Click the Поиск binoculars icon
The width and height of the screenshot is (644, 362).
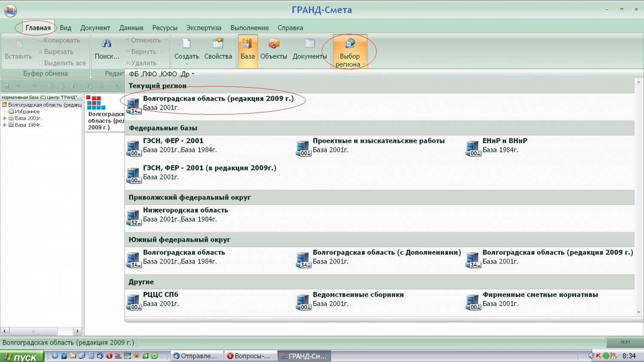106,44
